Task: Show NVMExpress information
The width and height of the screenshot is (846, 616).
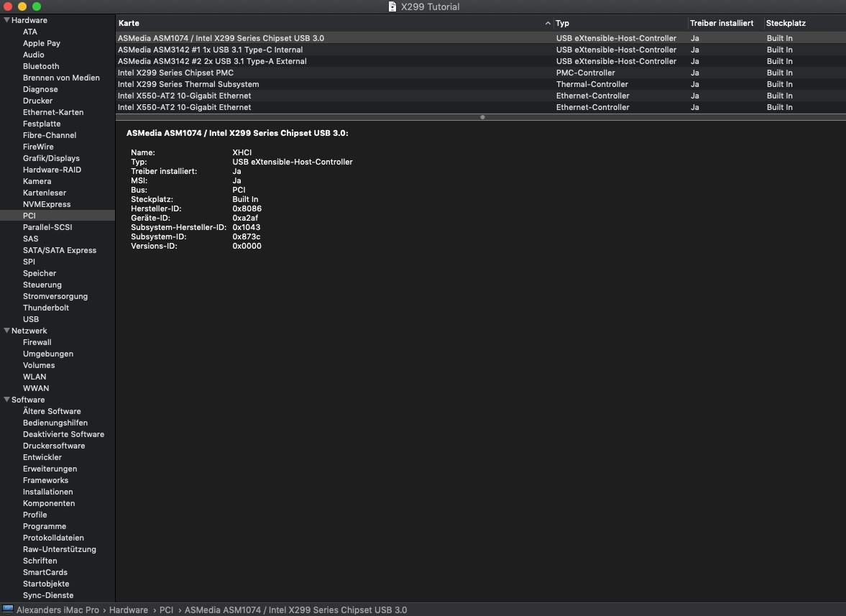Action: pos(47,204)
